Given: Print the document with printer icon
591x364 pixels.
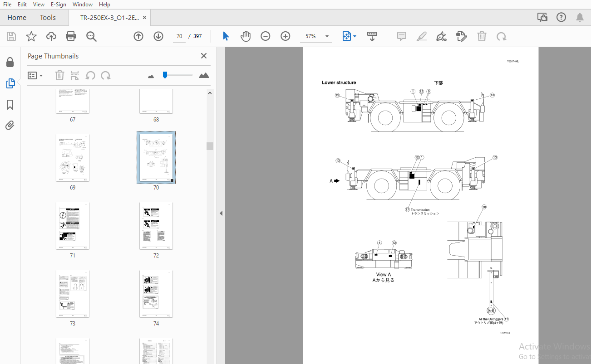Looking at the screenshot, I should point(71,36).
